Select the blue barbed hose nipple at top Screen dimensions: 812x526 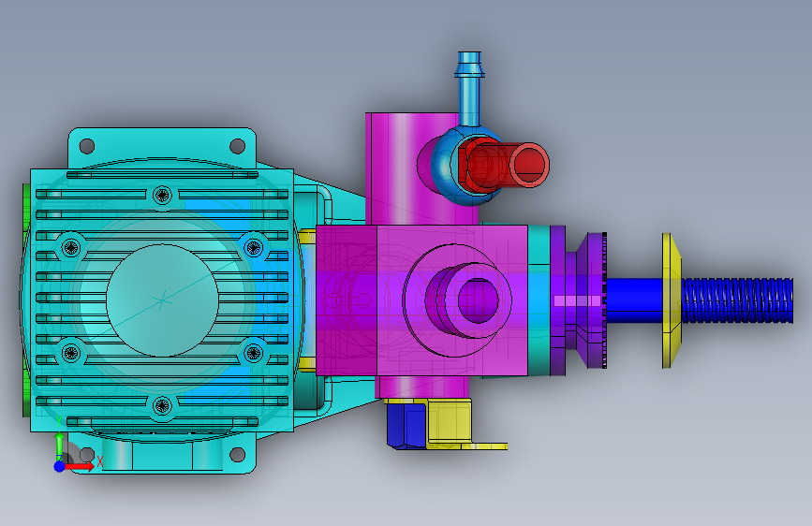tap(470, 87)
